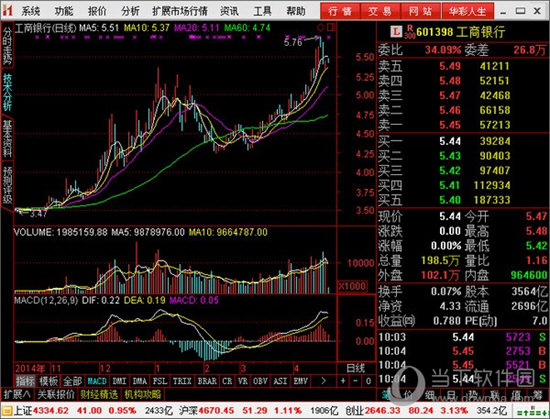
Task: Click the red 行情 button
Action: pyautogui.click(x=340, y=11)
